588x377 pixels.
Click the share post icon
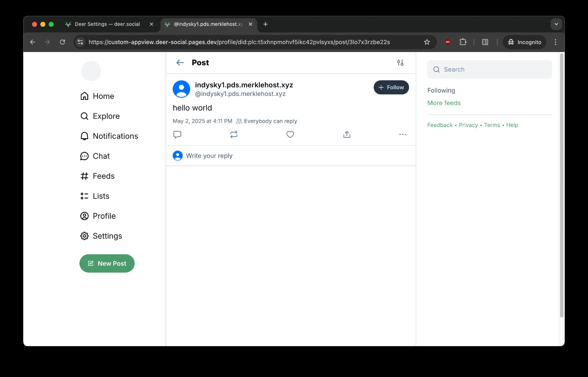pos(347,134)
